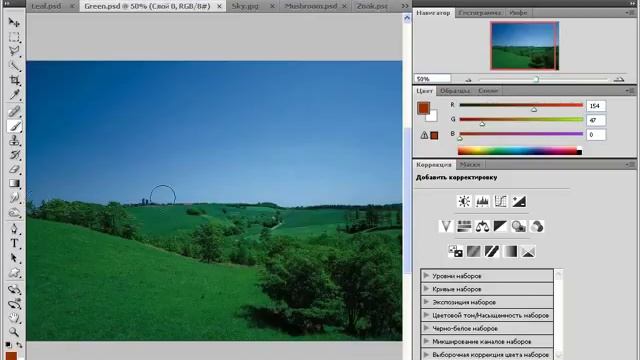The width and height of the screenshot is (640, 360).
Task: Add a Vibrance adjustment
Action: (446, 226)
